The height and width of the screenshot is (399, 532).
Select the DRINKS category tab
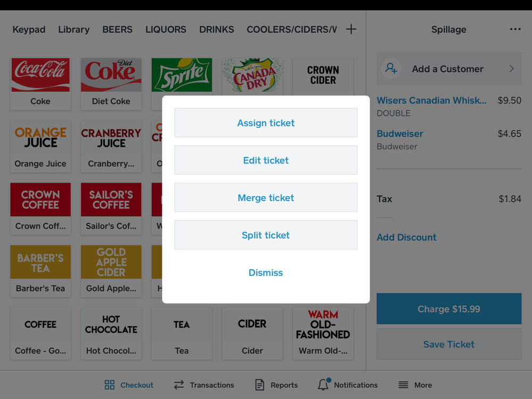pyautogui.click(x=216, y=29)
